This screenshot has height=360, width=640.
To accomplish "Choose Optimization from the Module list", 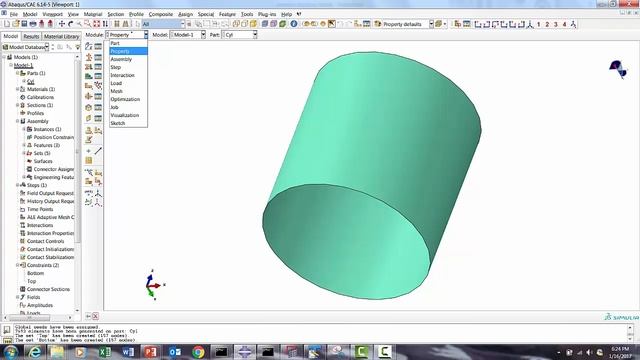I will [x=128, y=99].
